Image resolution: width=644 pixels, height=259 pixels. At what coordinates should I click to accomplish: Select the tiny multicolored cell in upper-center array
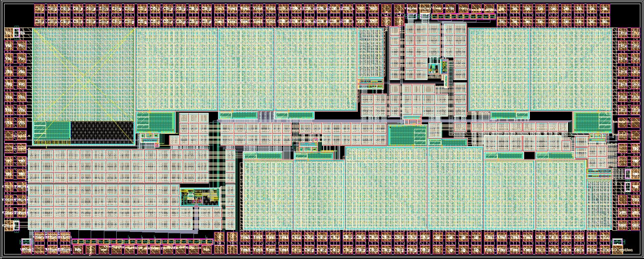(433, 66)
